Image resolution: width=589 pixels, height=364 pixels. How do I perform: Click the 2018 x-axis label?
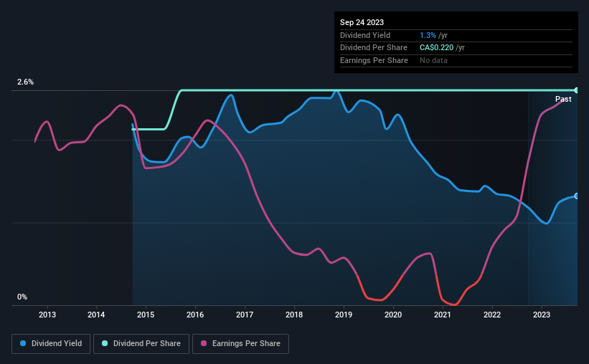tap(294, 315)
